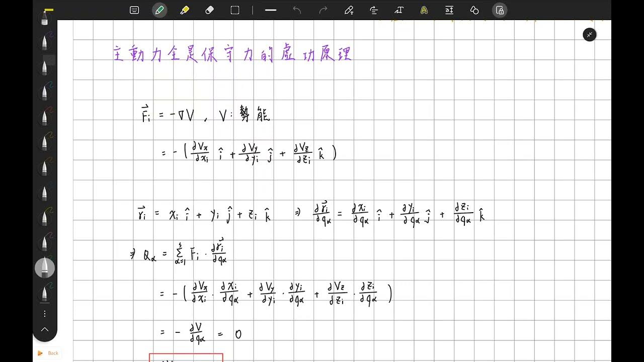
Task: Click the purple handwritten title 主動力全是保守力的虛功原理
Action: coord(232,54)
